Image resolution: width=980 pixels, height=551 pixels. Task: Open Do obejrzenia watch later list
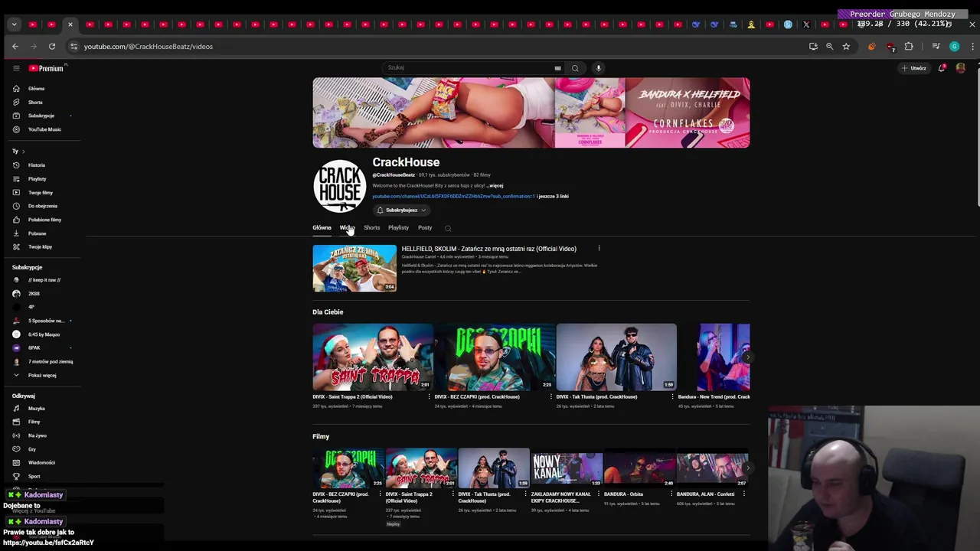[43, 206]
